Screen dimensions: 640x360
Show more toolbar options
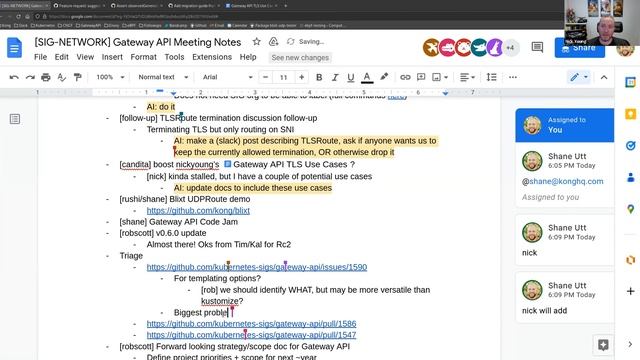click(x=513, y=77)
